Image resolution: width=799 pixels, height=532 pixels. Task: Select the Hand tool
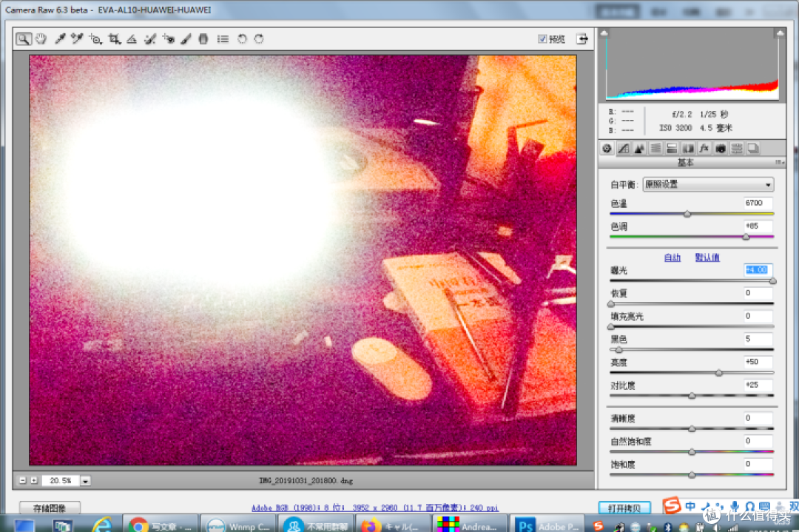point(41,38)
